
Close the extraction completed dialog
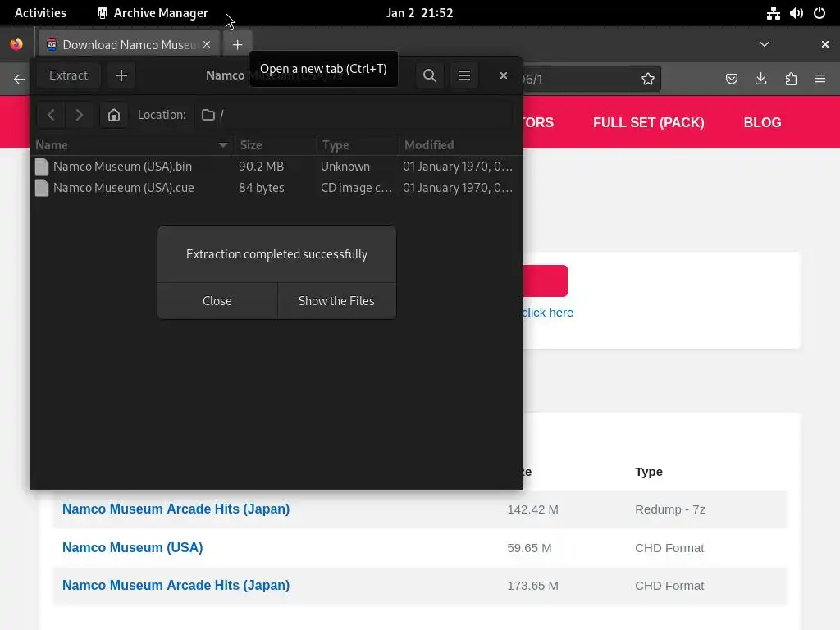(217, 300)
